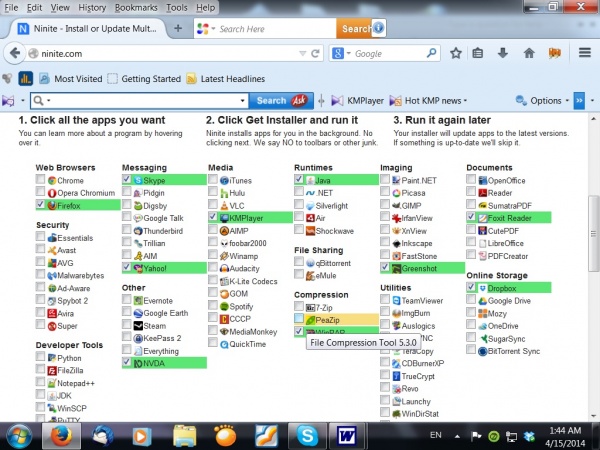This screenshot has width=600, height=450.
Task: Open the Downloads arrow icon
Action: click(x=503, y=53)
